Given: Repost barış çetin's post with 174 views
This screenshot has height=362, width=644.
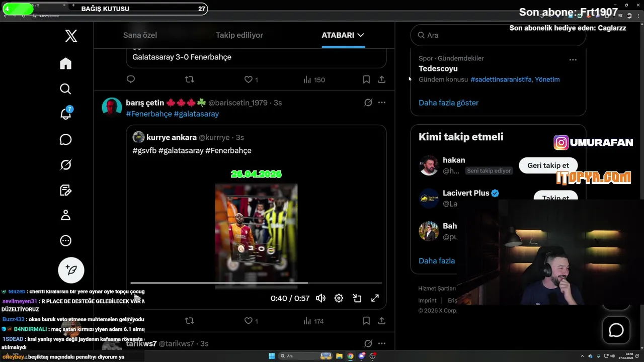Looking at the screenshot, I should pyautogui.click(x=189, y=321).
